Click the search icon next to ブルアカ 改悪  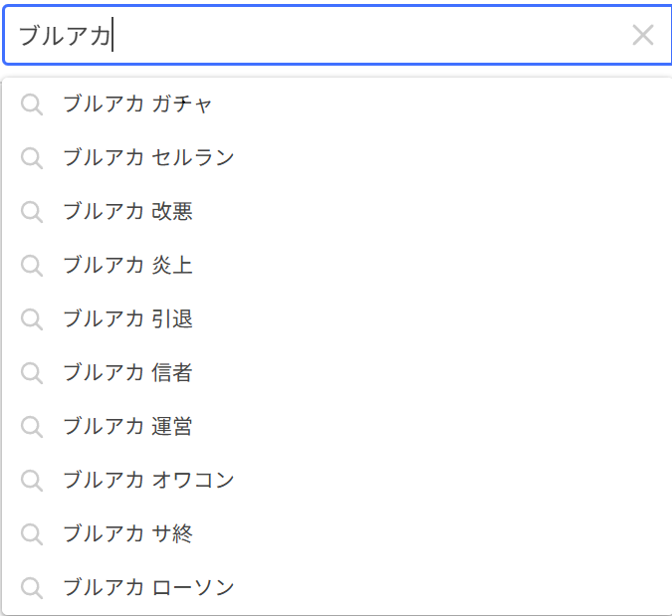click(32, 213)
